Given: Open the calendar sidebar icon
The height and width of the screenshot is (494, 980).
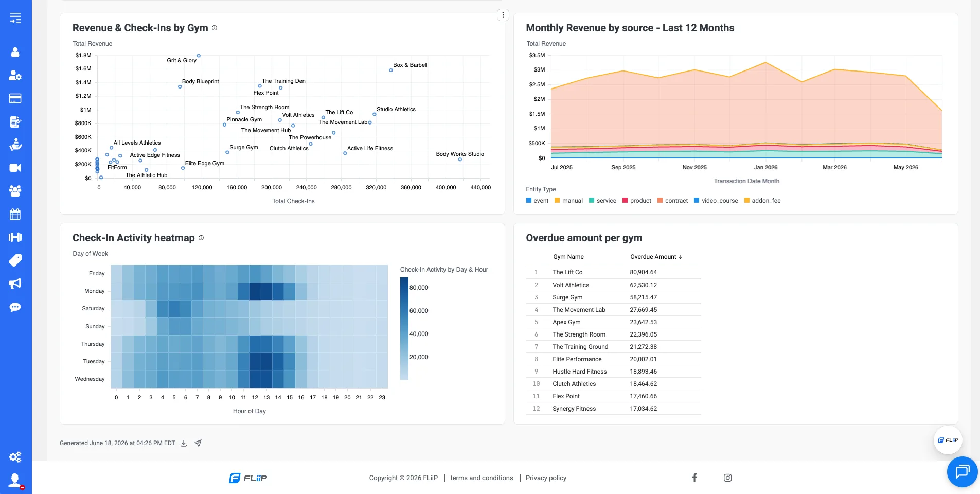Looking at the screenshot, I should (x=15, y=214).
